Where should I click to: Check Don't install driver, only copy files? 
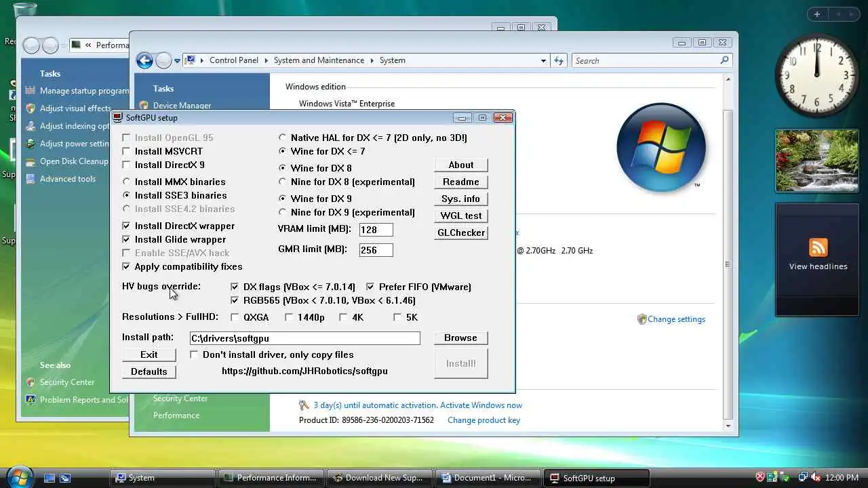194,354
